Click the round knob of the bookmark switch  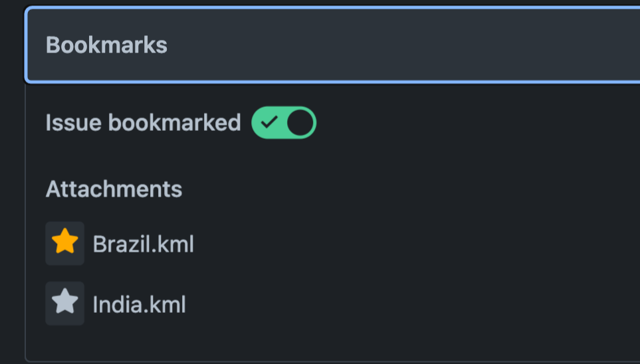tap(300, 123)
